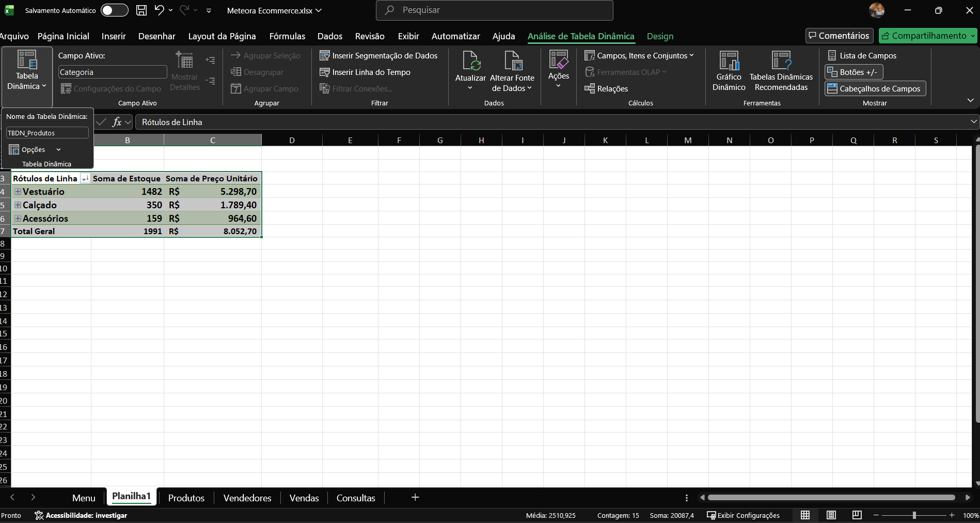
Task: Open the Fórmulas ribbon tab
Action: [287, 36]
